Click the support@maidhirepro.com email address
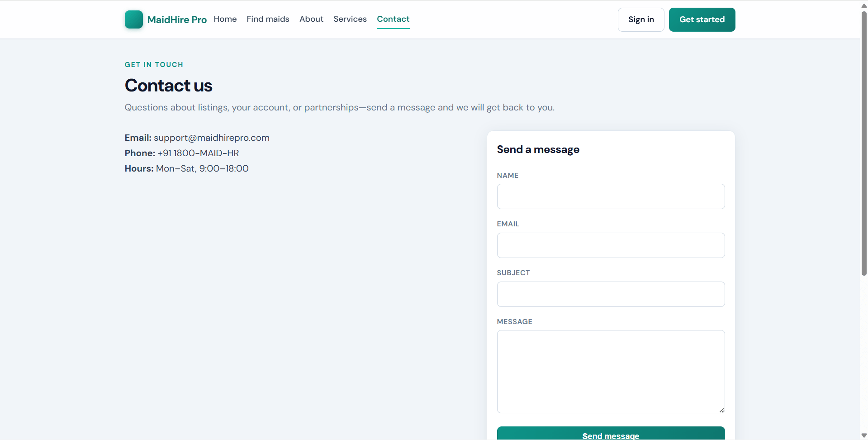 tap(212, 138)
